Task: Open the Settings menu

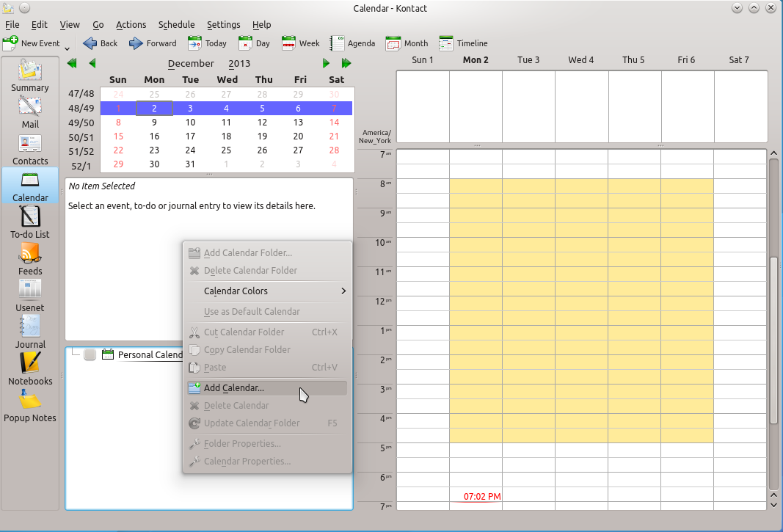Action: click(x=223, y=24)
